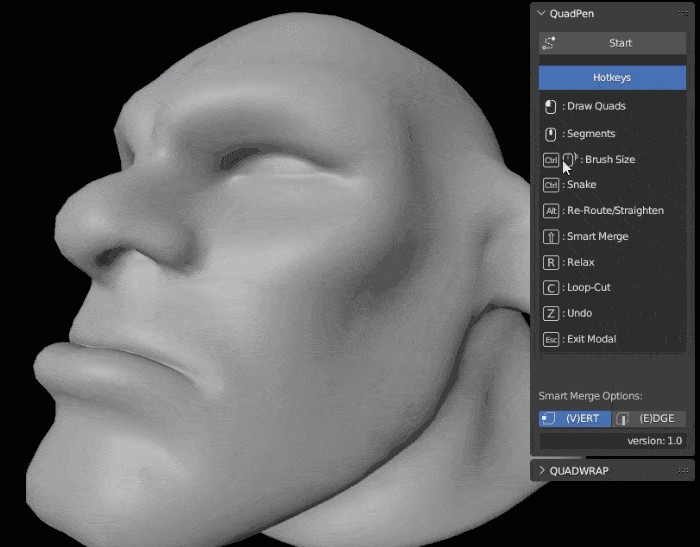Click the left-mouse Draw Quads icon

tap(550, 107)
